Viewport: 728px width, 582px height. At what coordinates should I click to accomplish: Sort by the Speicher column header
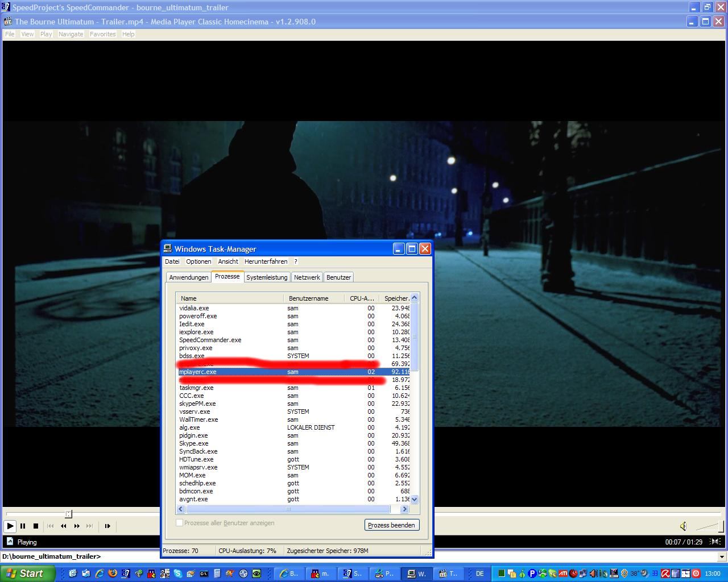[x=395, y=298]
